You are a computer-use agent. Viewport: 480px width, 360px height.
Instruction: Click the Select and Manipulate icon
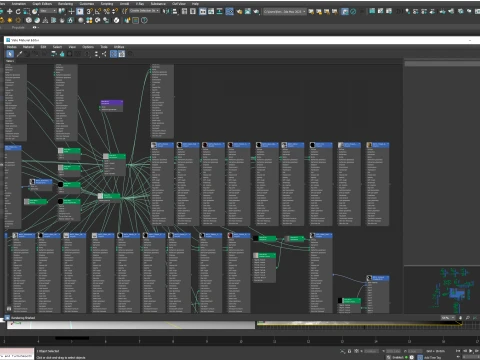pos(71,11)
